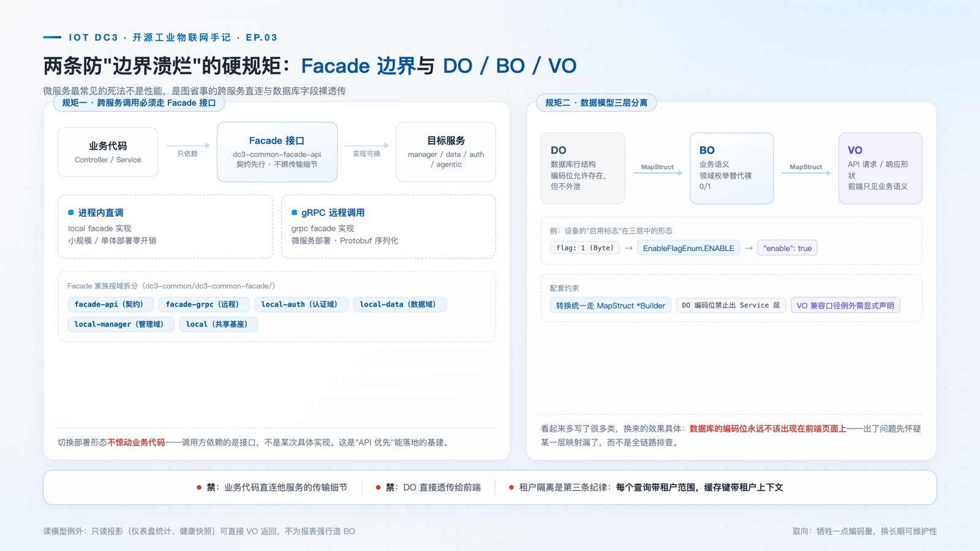This screenshot has width=980, height=551.
Task: Click the 'facade-grpc (远程)' chip
Action: (203, 304)
